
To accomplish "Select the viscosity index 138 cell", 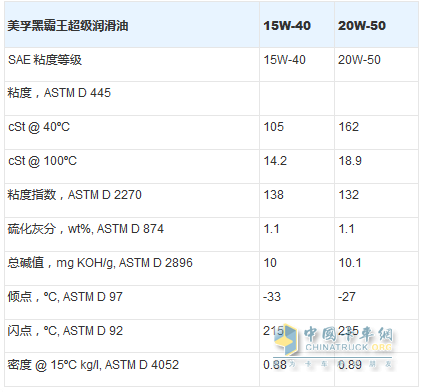I will (274, 195).
